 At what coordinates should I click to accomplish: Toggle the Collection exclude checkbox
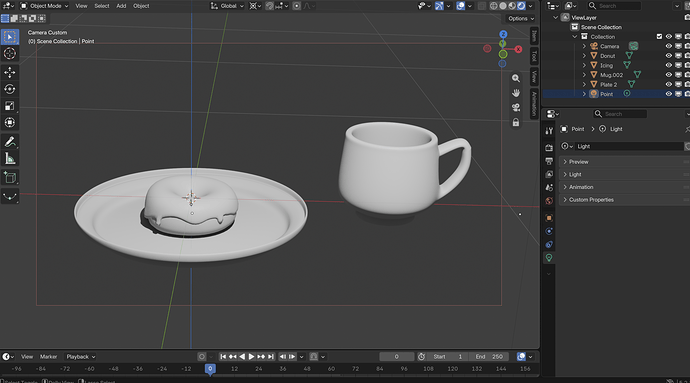[659, 37]
